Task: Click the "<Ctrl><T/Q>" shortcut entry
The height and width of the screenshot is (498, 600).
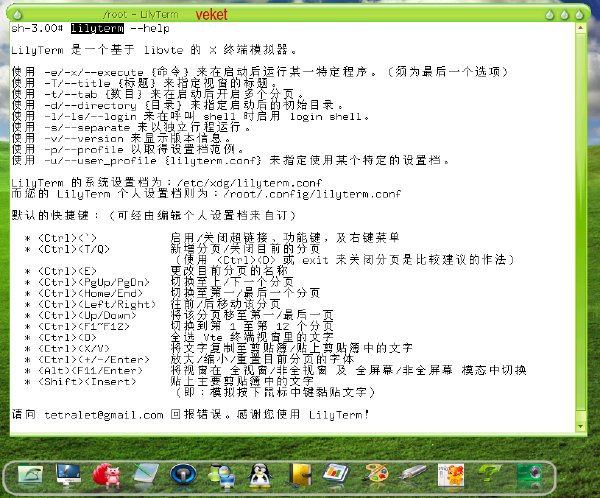Action: 74,250
